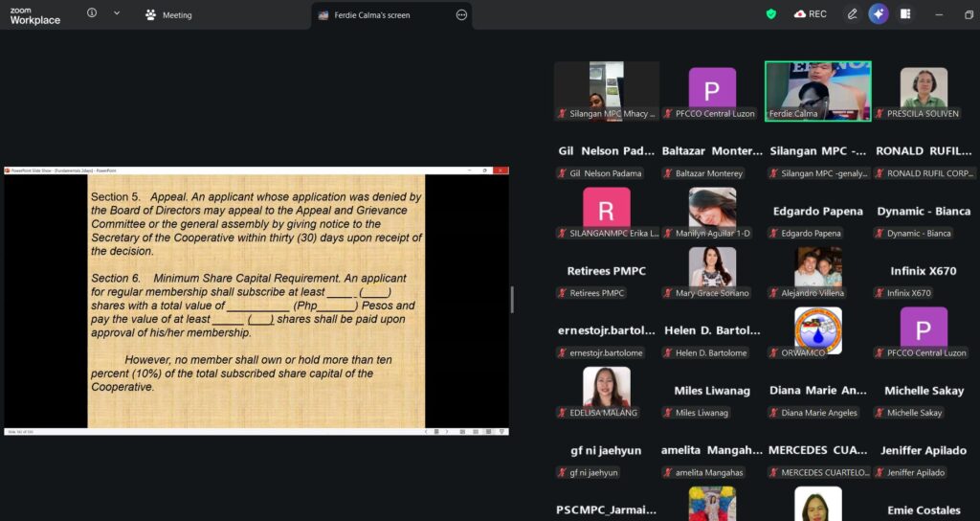Click the Zoom Workplace logo
The width and height of the screenshot is (980, 521).
[x=34, y=15]
